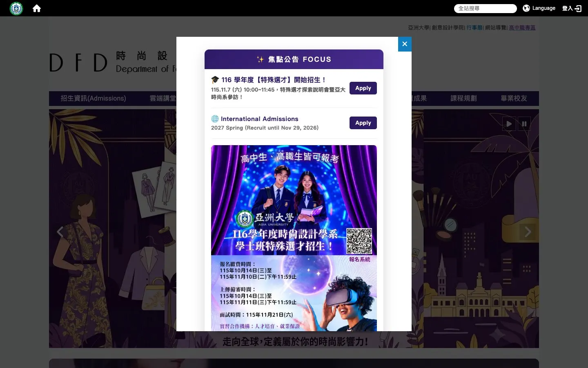The image size is (588, 368).
Task: Open the 網站導覽 sitemap link
Action: [496, 27]
